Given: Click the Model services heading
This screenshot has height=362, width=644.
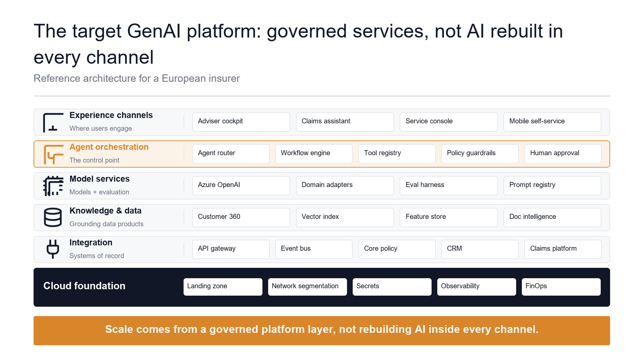Looking at the screenshot, I should click(x=100, y=179).
